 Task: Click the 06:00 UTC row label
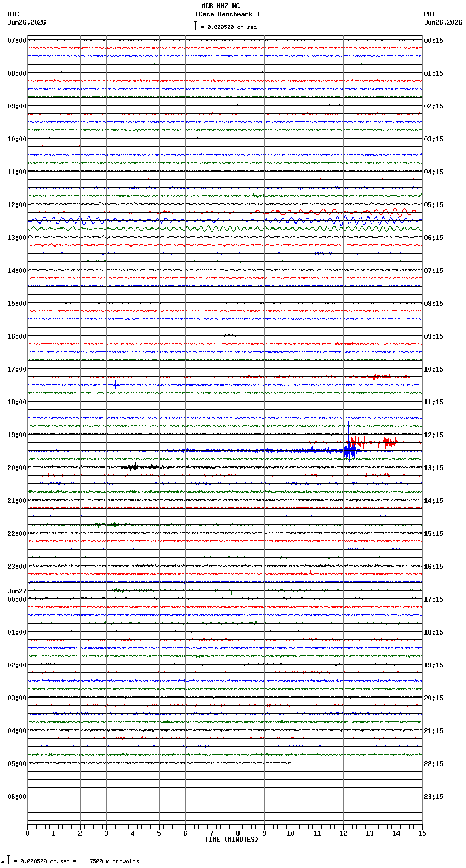[x=17, y=797]
